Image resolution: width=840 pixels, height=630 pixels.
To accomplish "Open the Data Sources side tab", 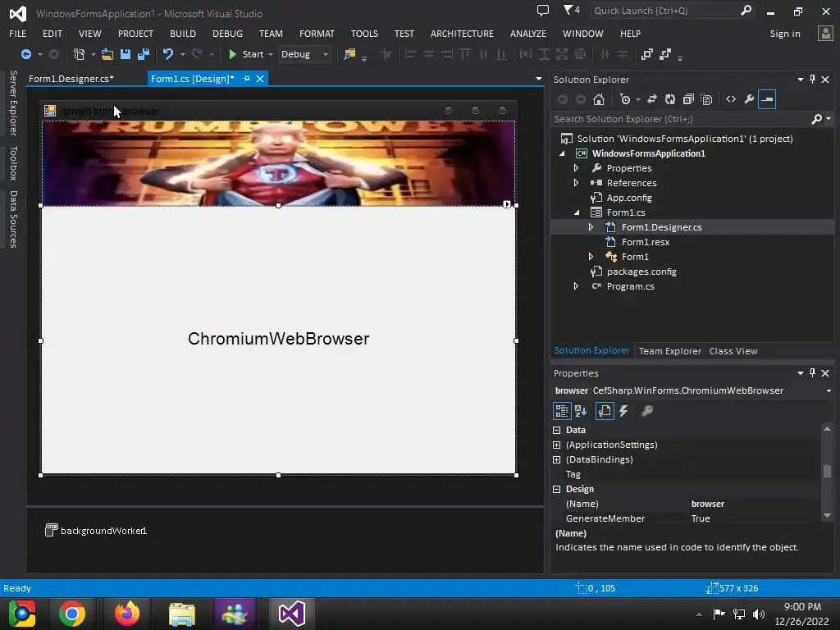I will pyautogui.click(x=13, y=219).
